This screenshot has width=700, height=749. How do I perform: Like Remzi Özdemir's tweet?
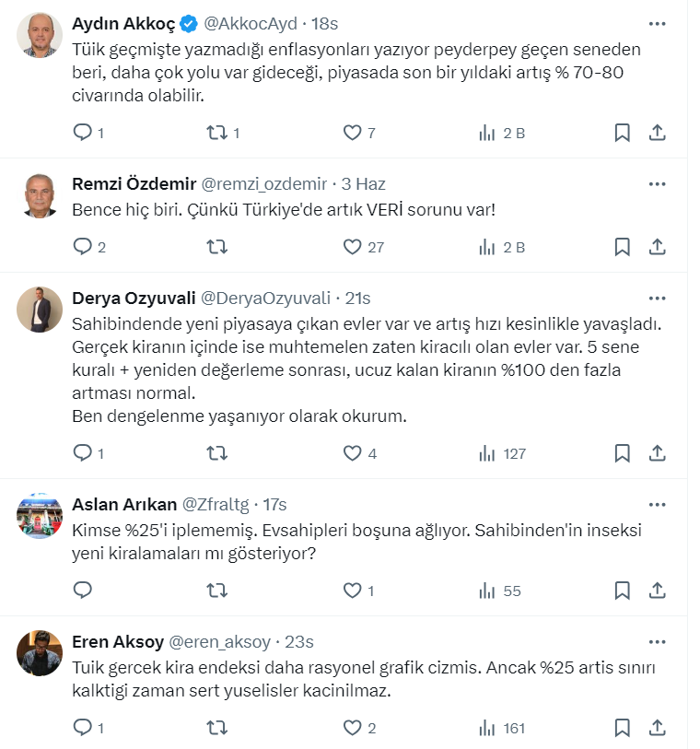[x=352, y=247]
